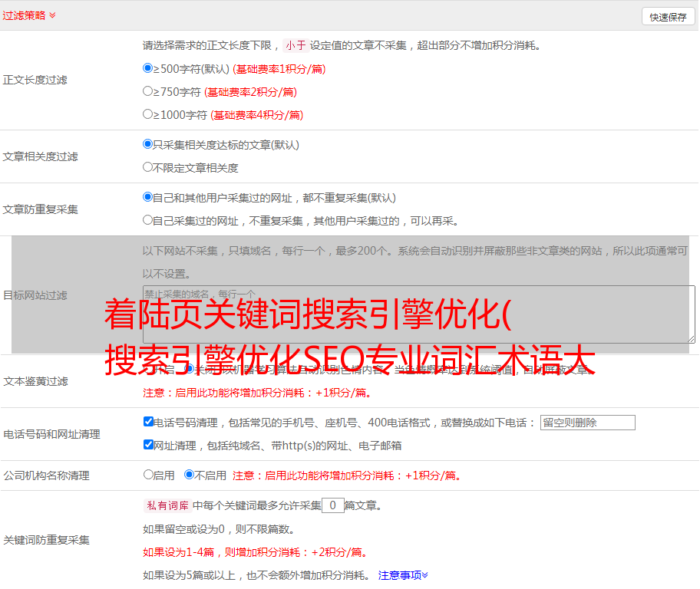Viewport: 700px width, 589px height.
Task: Expand the 注意事项 notes link
Action: pyautogui.click(x=403, y=574)
